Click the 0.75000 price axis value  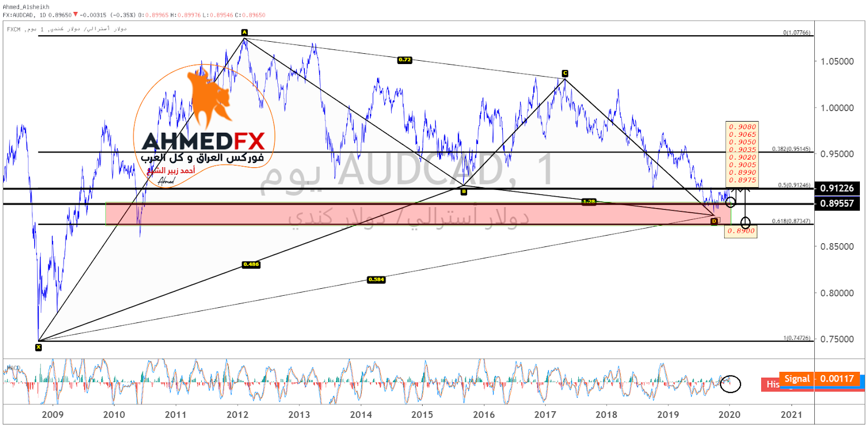click(837, 339)
